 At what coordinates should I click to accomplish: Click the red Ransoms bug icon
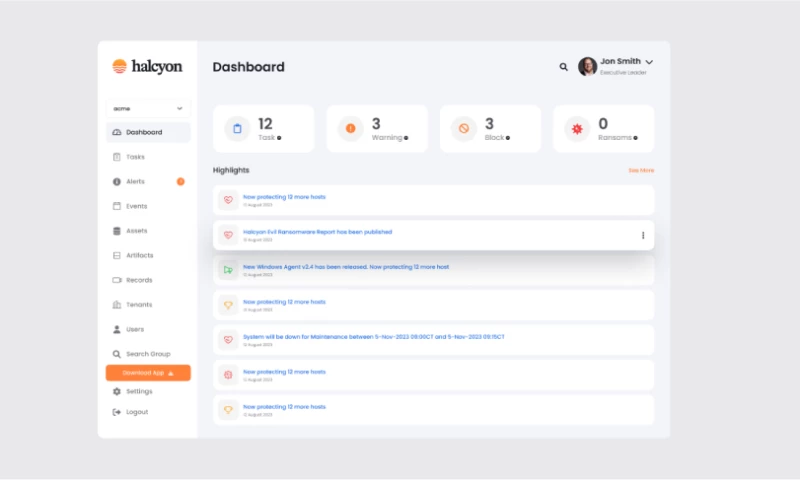click(x=577, y=128)
